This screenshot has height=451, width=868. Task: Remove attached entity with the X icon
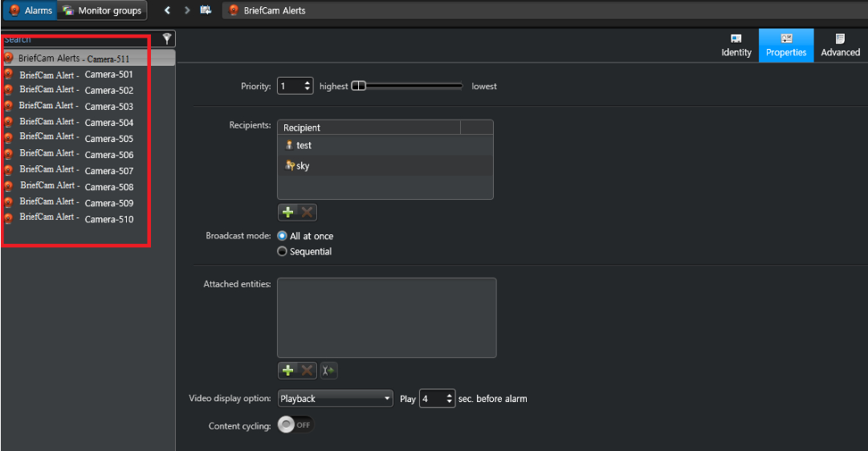307,370
